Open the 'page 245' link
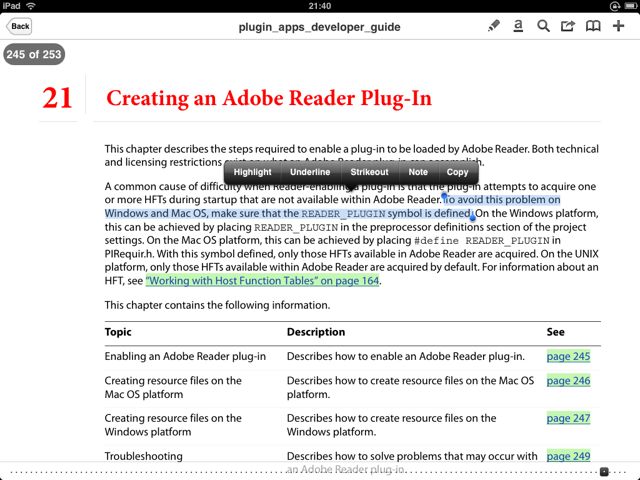640x480 pixels. point(568,356)
